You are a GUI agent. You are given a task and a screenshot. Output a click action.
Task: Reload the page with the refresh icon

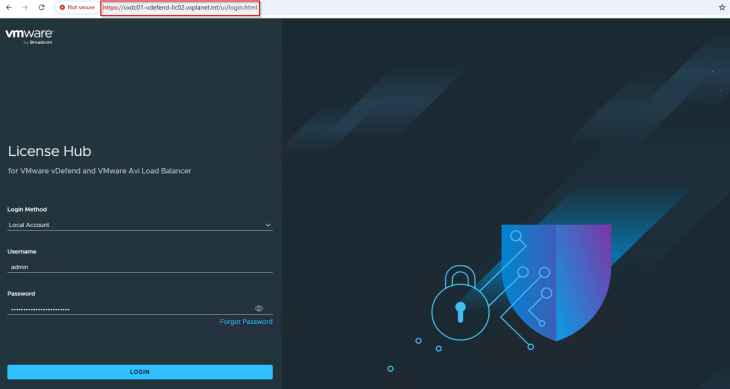point(41,7)
